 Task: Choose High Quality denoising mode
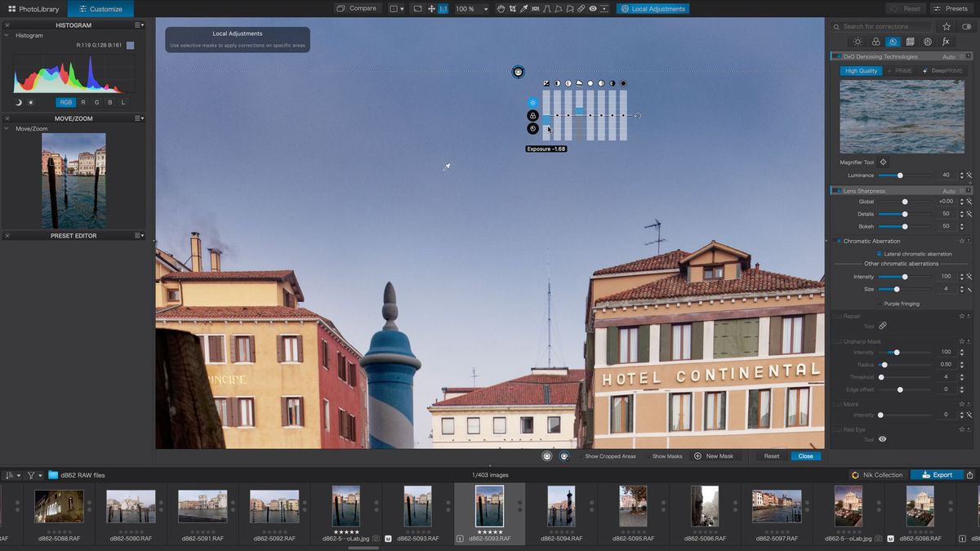pyautogui.click(x=861, y=71)
